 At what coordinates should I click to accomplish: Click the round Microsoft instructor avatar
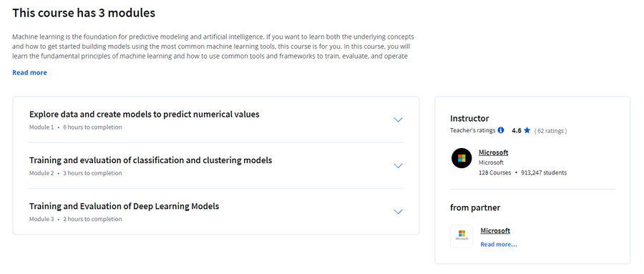point(462,158)
